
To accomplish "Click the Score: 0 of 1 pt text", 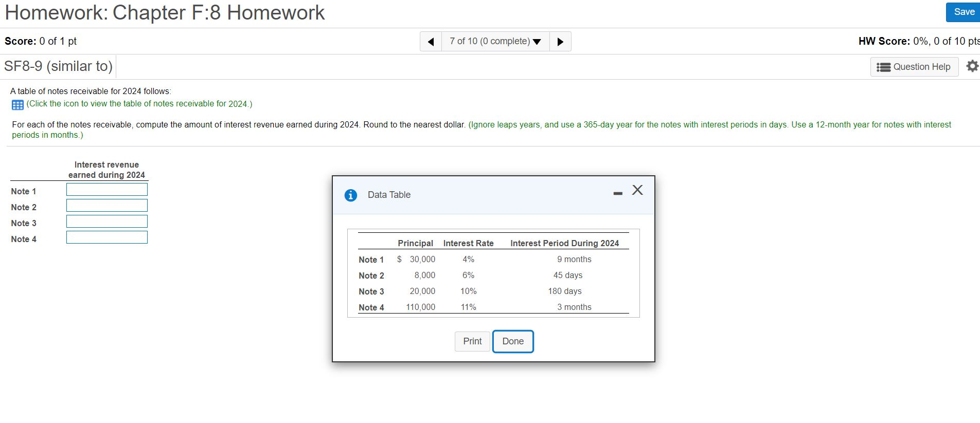I will point(41,42).
